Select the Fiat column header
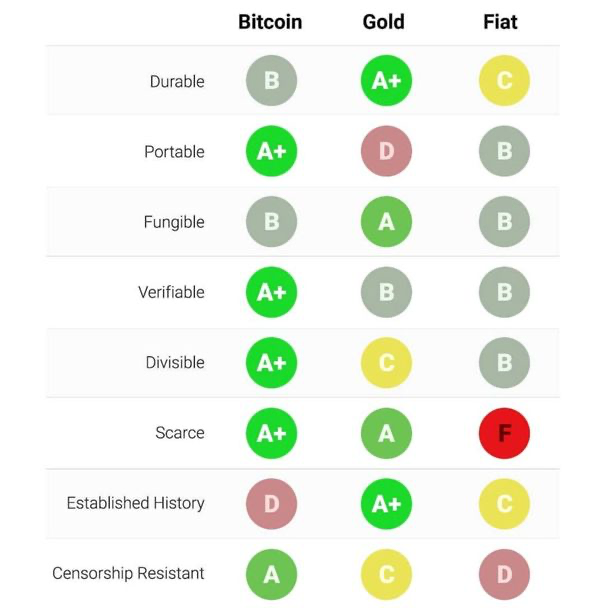This screenshot has width=600, height=616. click(500, 22)
